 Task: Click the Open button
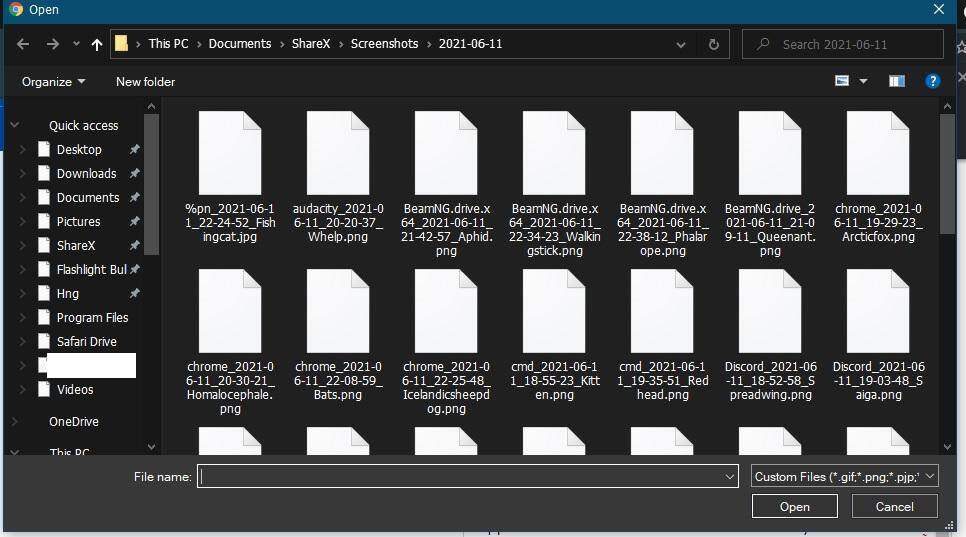794,507
